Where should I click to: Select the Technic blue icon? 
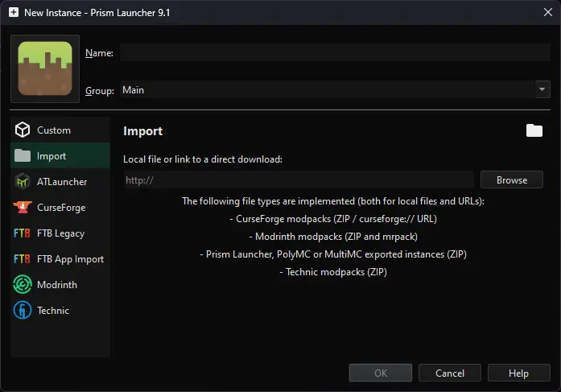(x=23, y=311)
